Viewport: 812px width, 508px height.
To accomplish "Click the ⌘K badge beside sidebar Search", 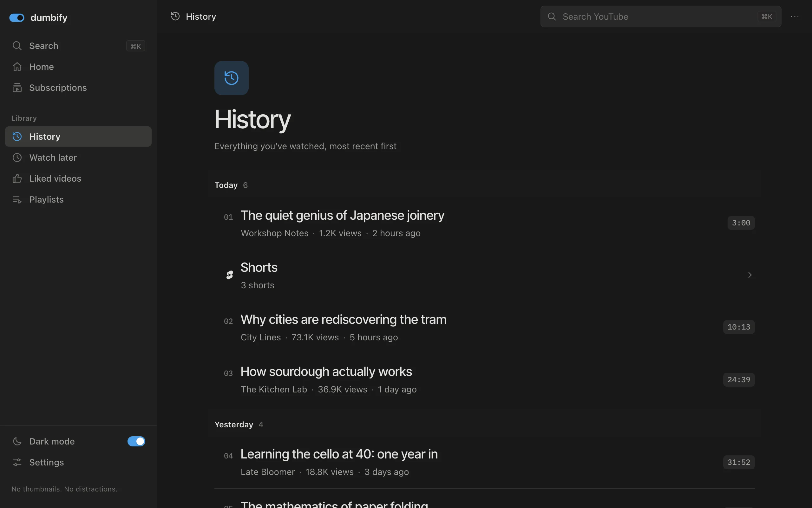I will point(135,46).
